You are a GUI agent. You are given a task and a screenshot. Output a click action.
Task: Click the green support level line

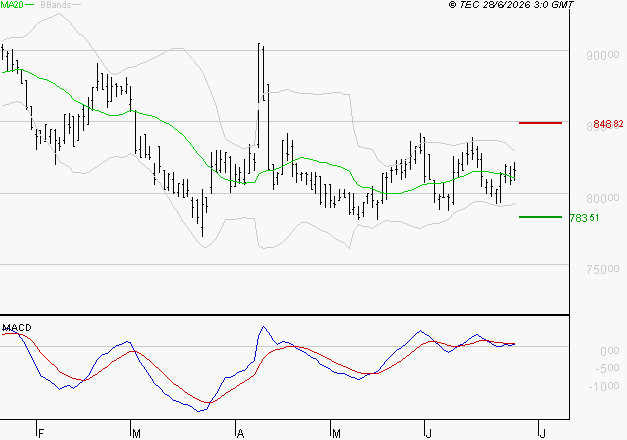[x=540, y=217]
